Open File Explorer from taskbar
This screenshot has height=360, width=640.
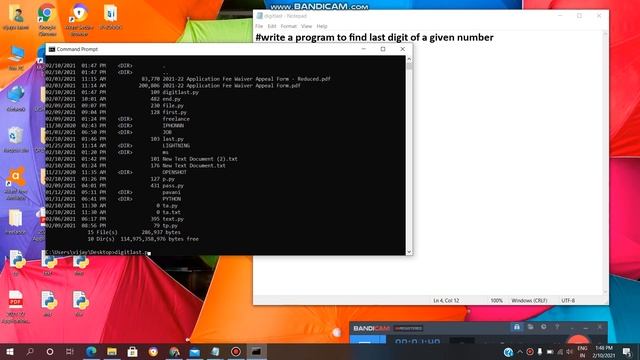point(112,351)
